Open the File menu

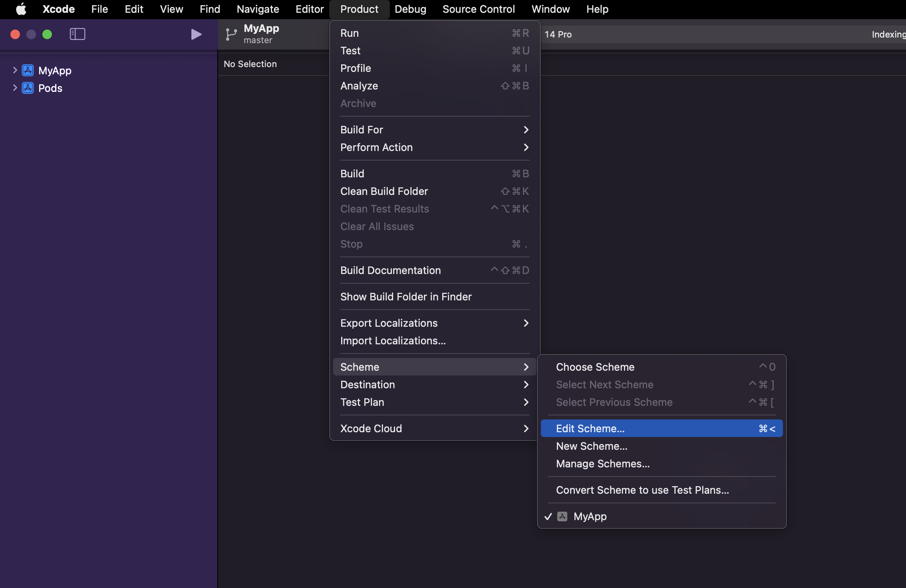click(x=99, y=9)
